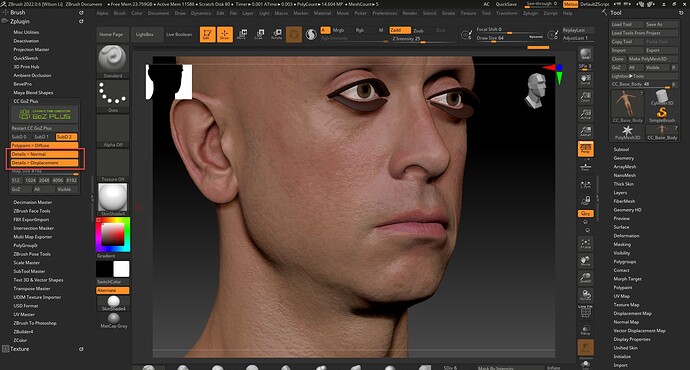Click Restart CC GoZ Plus button
Viewport: 690px width, 370px height.
(x=44, y=128)
